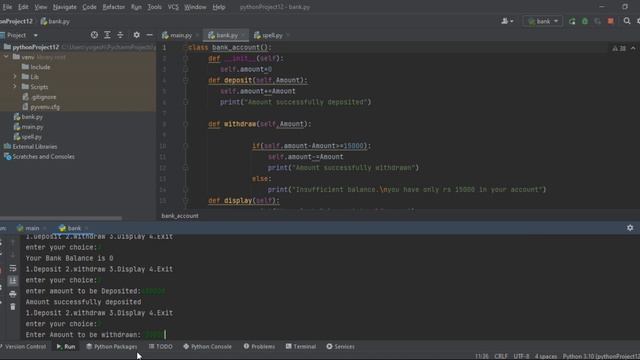Open spell.py from the project tree
Viewport: 640px width, 360px height.
point(28,137)
